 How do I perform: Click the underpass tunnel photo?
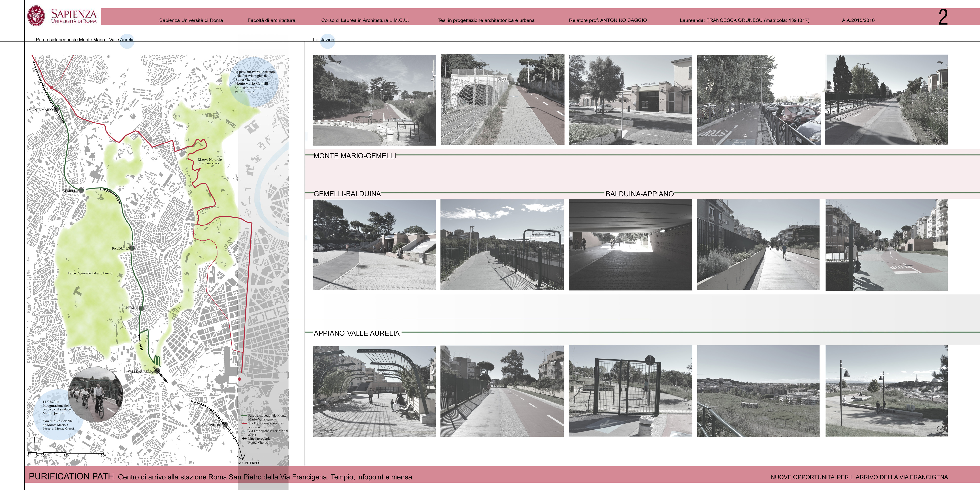630,245
